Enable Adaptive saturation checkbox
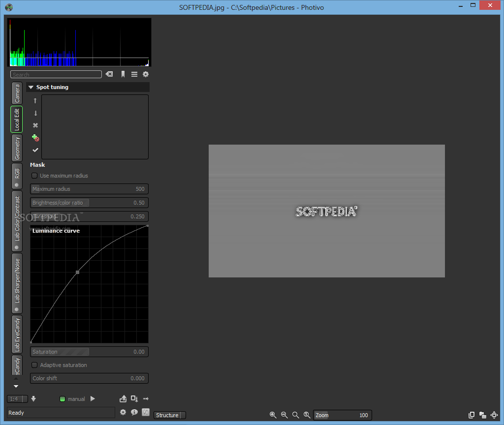Viewport: 504px width, 425px height. 34,365
